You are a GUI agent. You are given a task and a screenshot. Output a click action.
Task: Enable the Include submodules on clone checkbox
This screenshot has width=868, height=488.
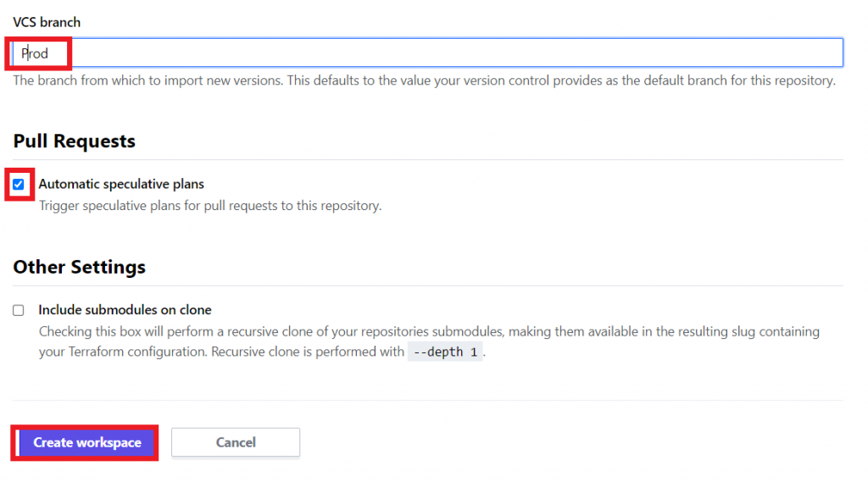[x=19, y=310]
